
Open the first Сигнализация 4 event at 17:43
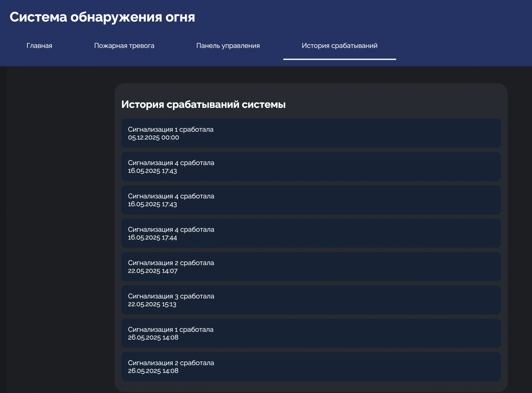tap(310, 166)
